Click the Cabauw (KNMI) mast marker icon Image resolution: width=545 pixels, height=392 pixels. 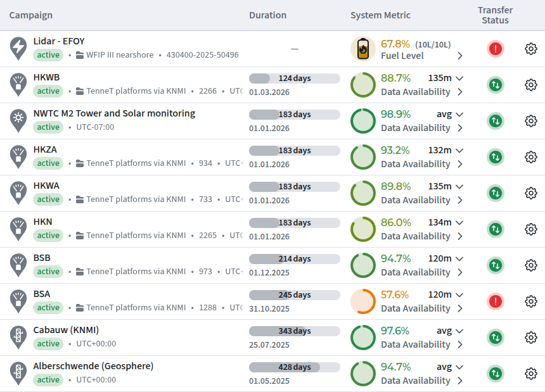coord(18,337)
